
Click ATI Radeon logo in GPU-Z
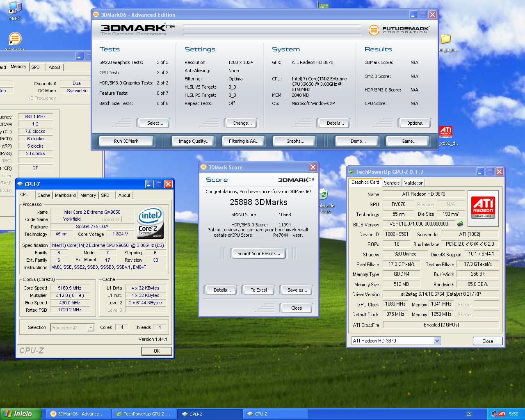tap(483, 208)
